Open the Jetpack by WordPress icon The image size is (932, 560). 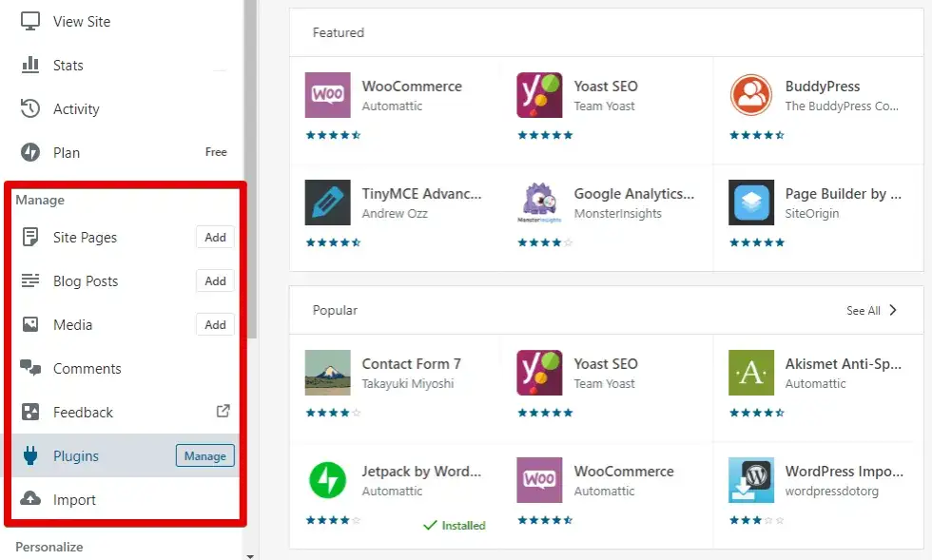pos(328,480)
